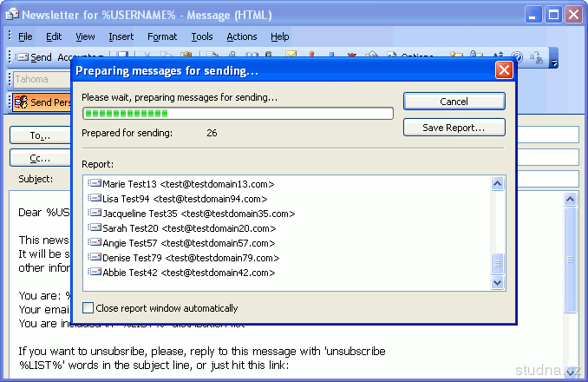
Task: Click the envelope icon beside Jacqueline Test35
Action: (x=95, y=213)
